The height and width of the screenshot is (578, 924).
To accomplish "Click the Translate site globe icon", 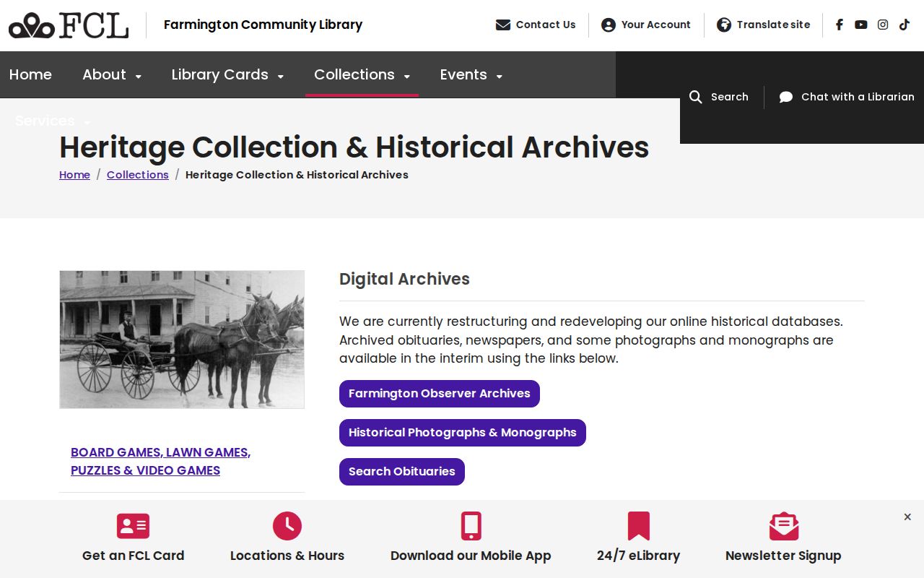I will click(x=724, y=25).
